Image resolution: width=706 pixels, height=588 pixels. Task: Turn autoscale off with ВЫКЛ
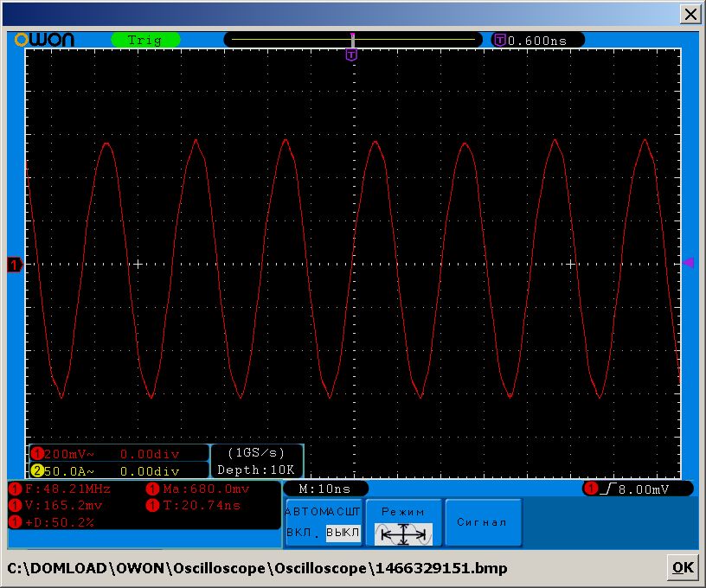point(343,533)
